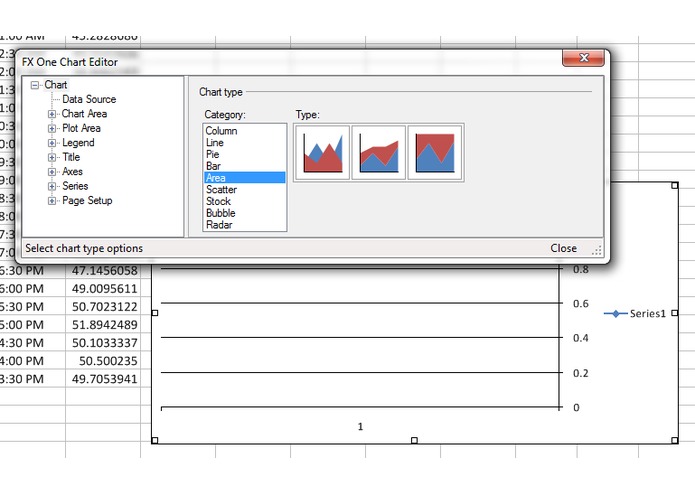Select the Plot Area tree item

click(81, 128)
